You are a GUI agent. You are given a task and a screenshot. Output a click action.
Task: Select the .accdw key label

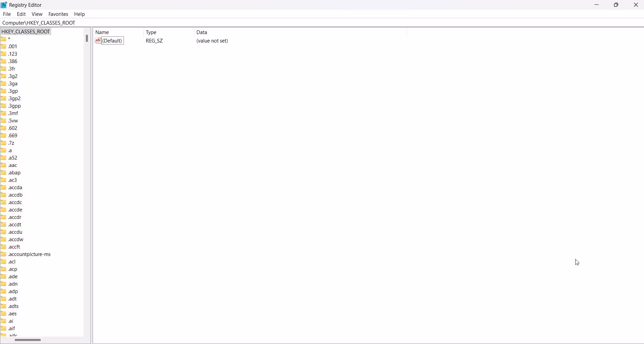tap(16, 239)
